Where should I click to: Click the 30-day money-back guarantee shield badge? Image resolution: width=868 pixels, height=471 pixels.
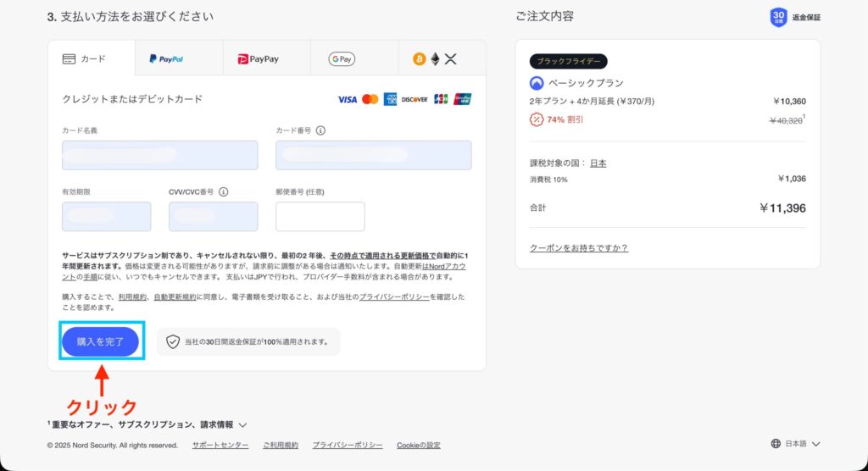point(778,17)
